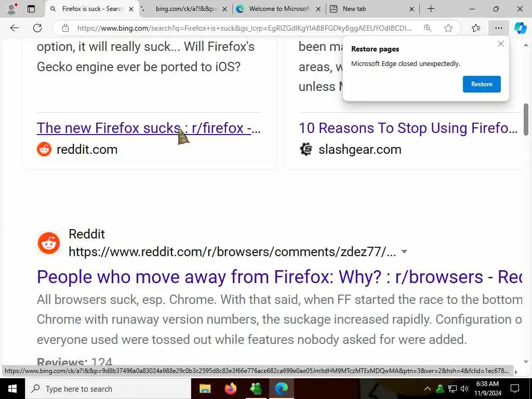Click the vertical scrollbar thumb
Screen dimensions: 532x399
(x=526, y=119)
